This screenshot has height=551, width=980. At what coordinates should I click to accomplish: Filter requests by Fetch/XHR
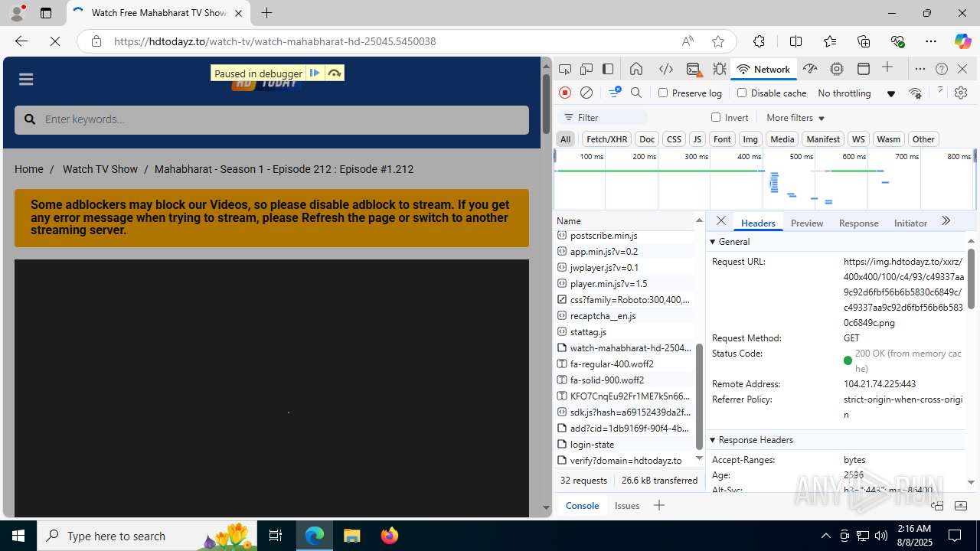[x=606, y=139]
